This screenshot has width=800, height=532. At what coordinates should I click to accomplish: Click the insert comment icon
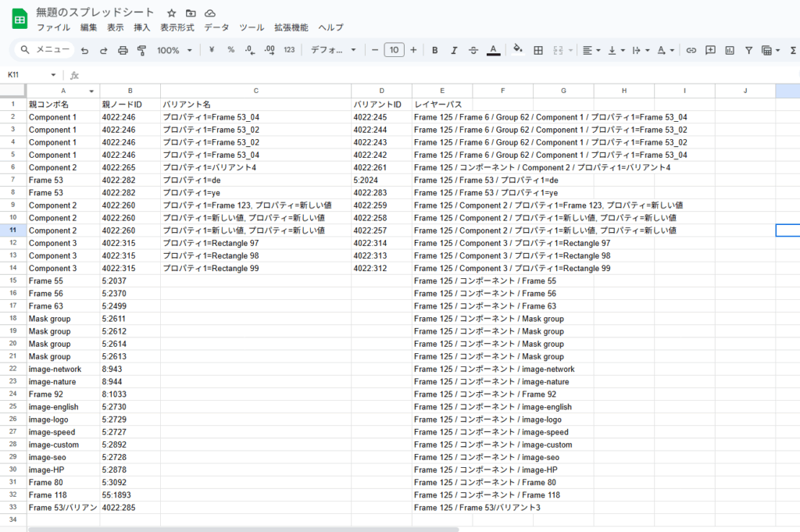[710, 50]
